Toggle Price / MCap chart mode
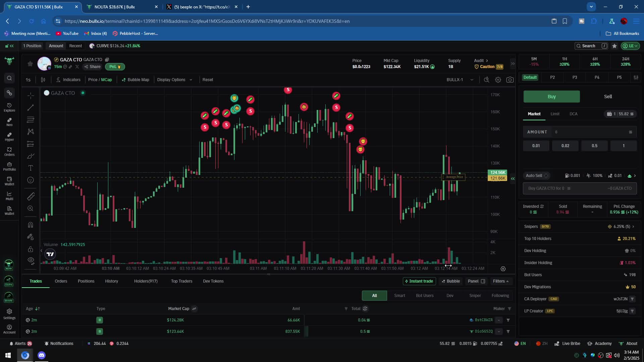Viewport: 644px width, 362px height. point(100,80)
